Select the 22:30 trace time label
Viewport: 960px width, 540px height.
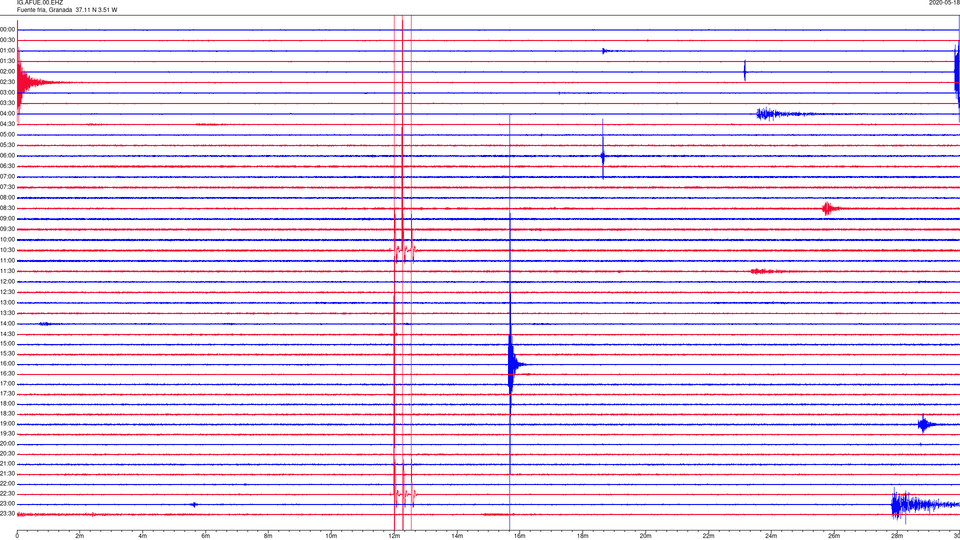click(8, 494)
